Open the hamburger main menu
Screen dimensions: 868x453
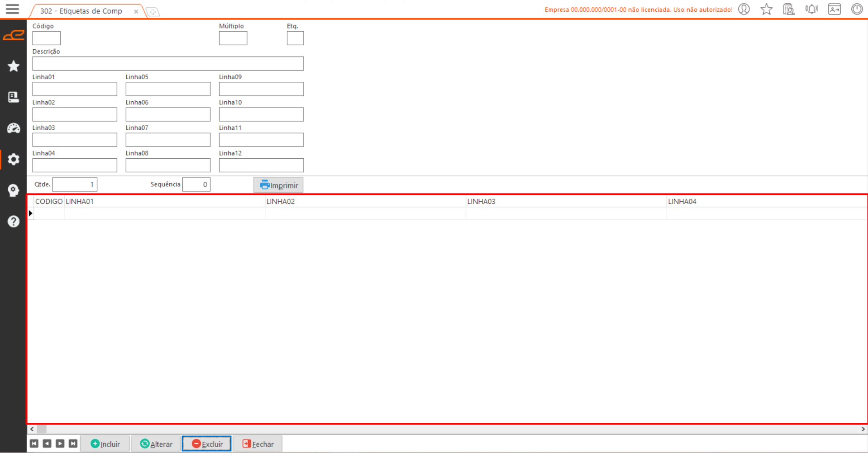[x=12, y=9]
